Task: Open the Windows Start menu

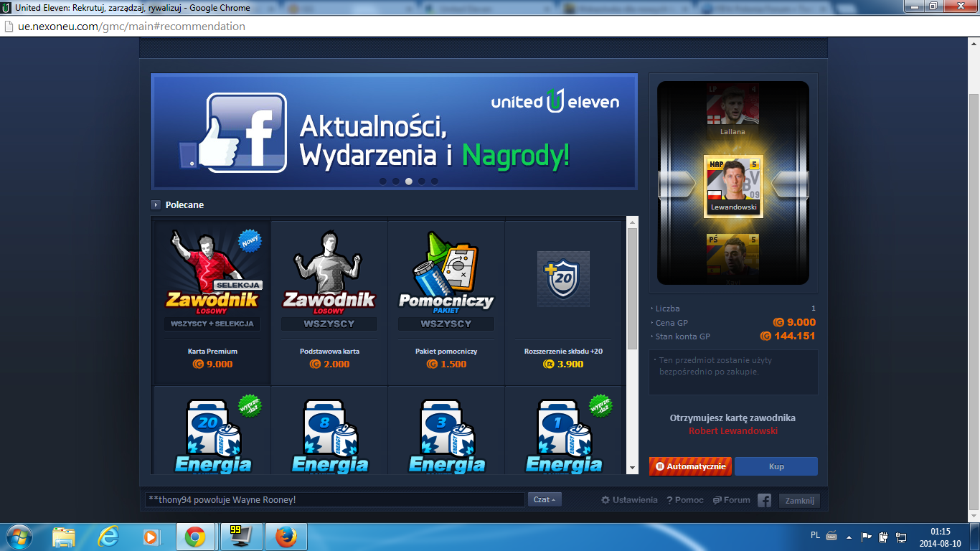Action: pyautogui.click(x=19, y=537)
